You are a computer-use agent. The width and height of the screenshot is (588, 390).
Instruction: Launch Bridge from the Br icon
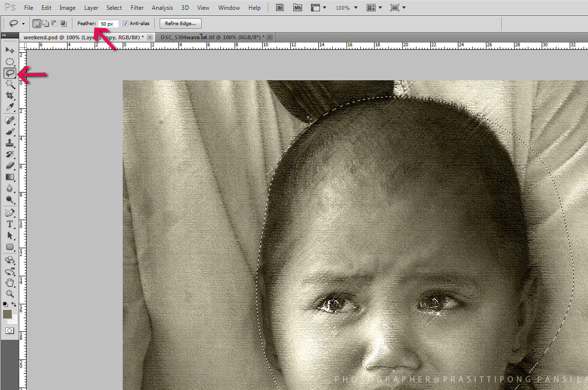click(280, 8)
